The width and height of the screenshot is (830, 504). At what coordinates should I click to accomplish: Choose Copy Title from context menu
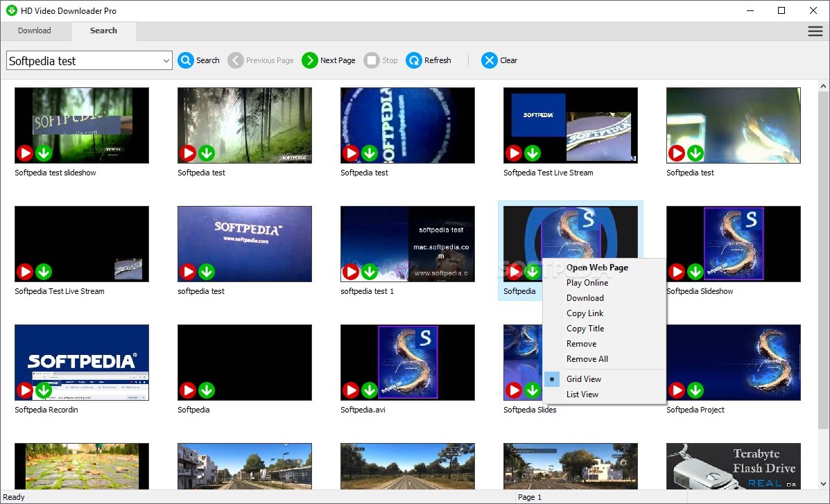[x=585, y=329]
